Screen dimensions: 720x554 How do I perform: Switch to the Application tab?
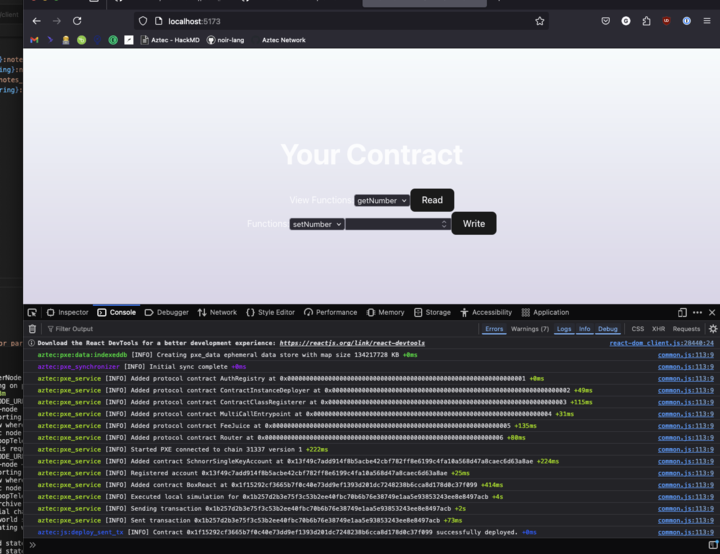pos(546,312)
